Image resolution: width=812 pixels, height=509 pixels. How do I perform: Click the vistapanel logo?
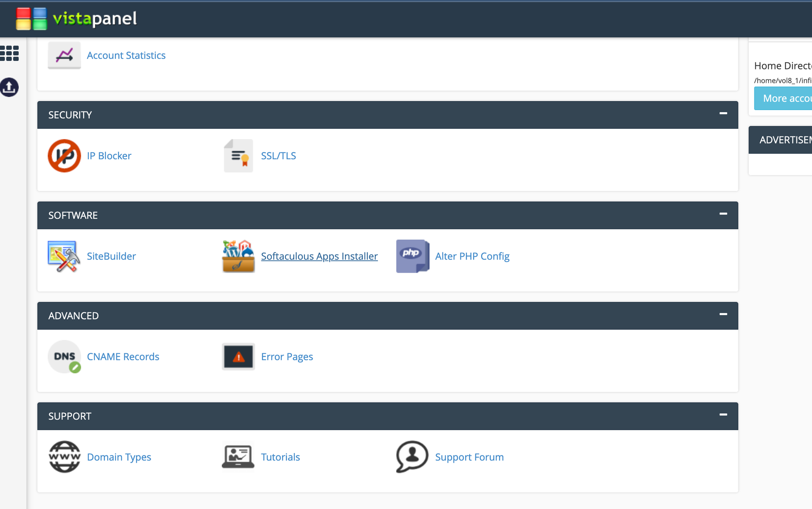pos(77,19)
